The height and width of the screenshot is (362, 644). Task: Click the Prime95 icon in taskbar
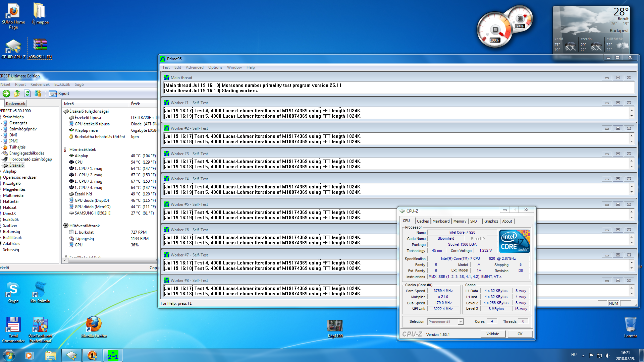pyautogui.click(x=113, y=355)
